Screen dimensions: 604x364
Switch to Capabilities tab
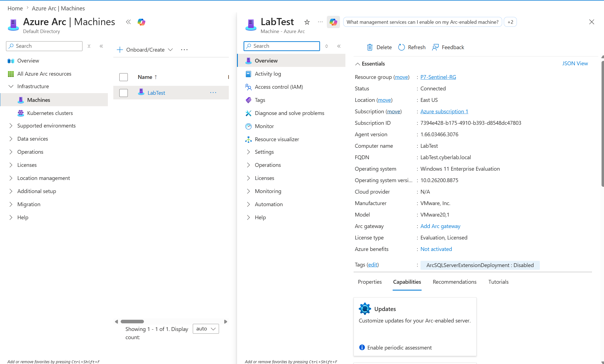coord(407,282)
